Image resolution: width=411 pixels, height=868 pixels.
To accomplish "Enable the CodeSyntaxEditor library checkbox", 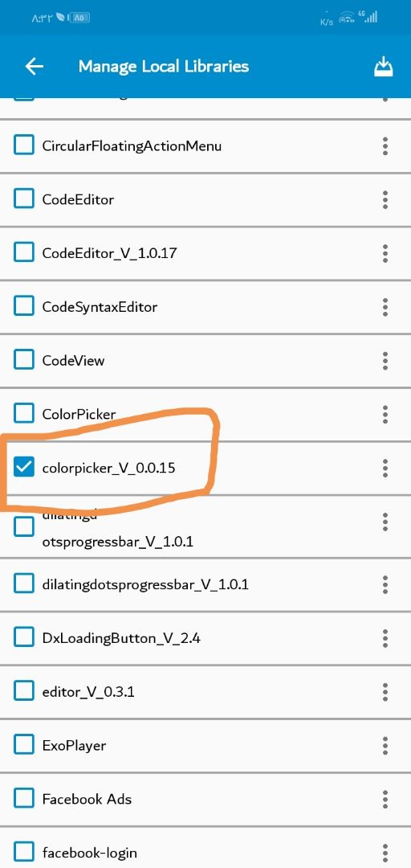I will click(x=23, y=307).
